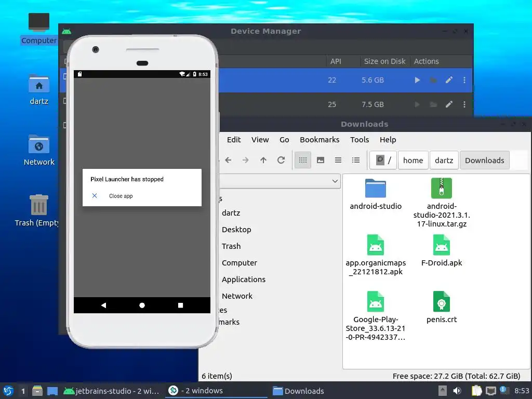Edit the API 25 device with pencil icon

coord(449,104)
